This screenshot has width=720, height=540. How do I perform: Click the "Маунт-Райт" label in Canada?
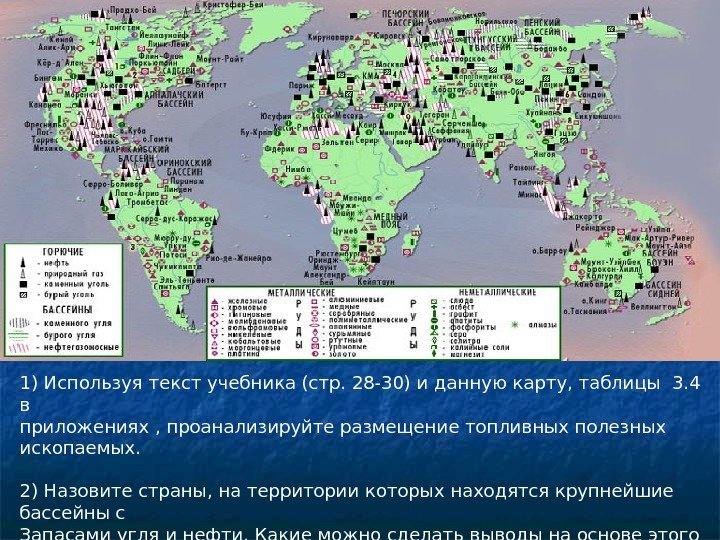pos(220,59)
